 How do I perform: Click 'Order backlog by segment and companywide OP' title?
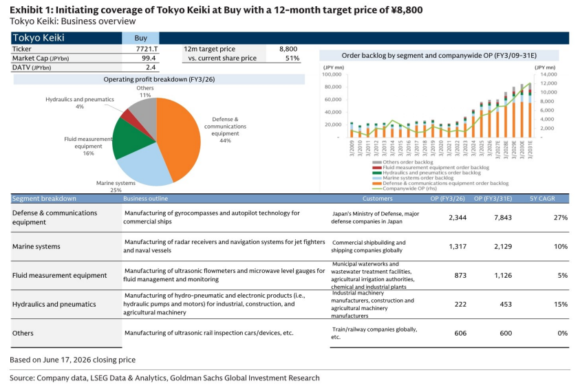439,56
